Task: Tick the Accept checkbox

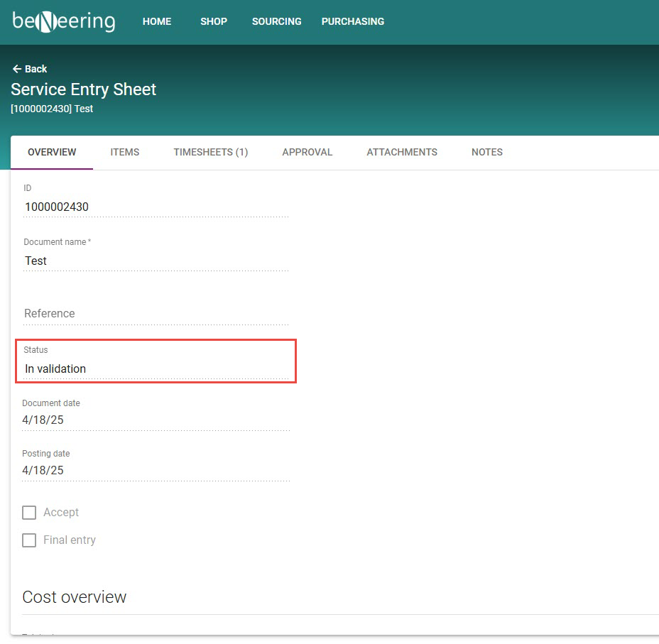Action: point(29,513)
